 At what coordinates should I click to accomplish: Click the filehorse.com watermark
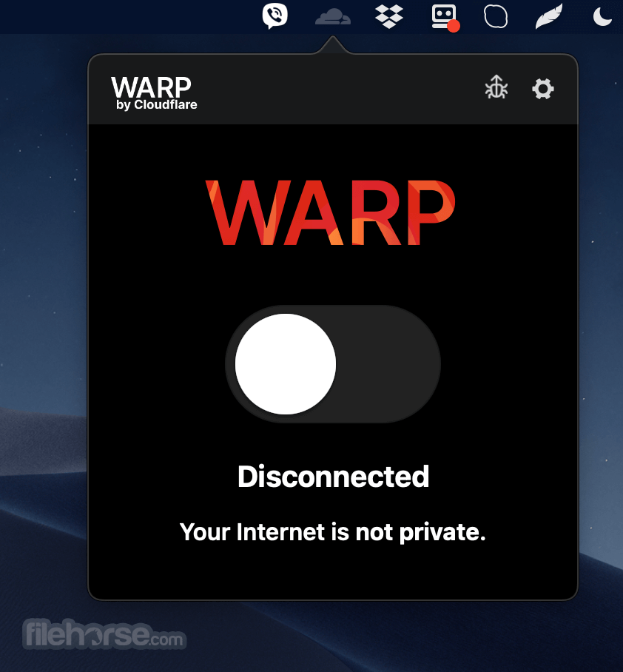(104, 634)
